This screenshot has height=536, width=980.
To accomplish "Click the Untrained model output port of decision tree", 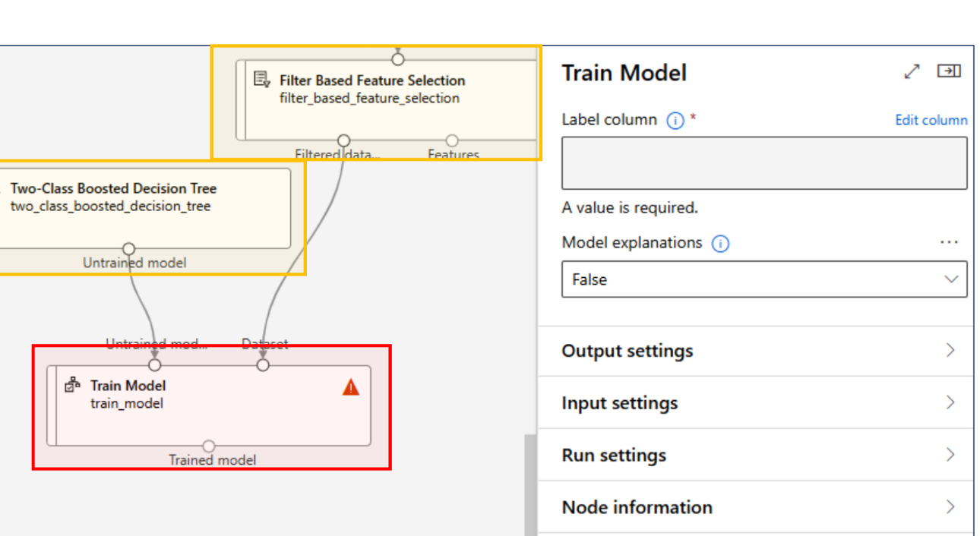I will [129, 249].
